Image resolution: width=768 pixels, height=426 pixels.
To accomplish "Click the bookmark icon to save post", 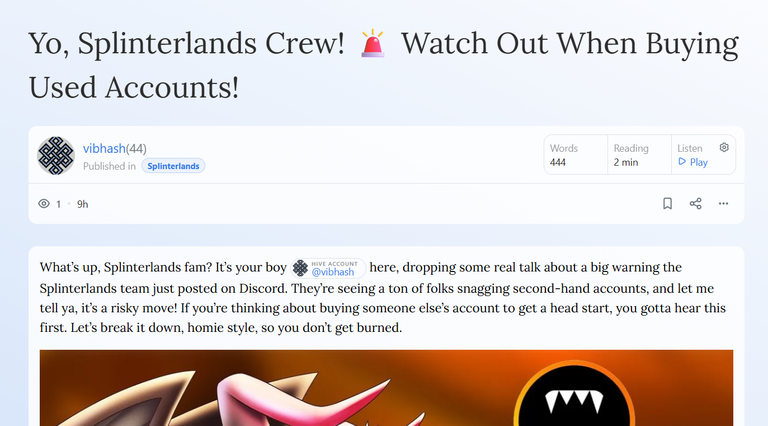I will [667, 204].
